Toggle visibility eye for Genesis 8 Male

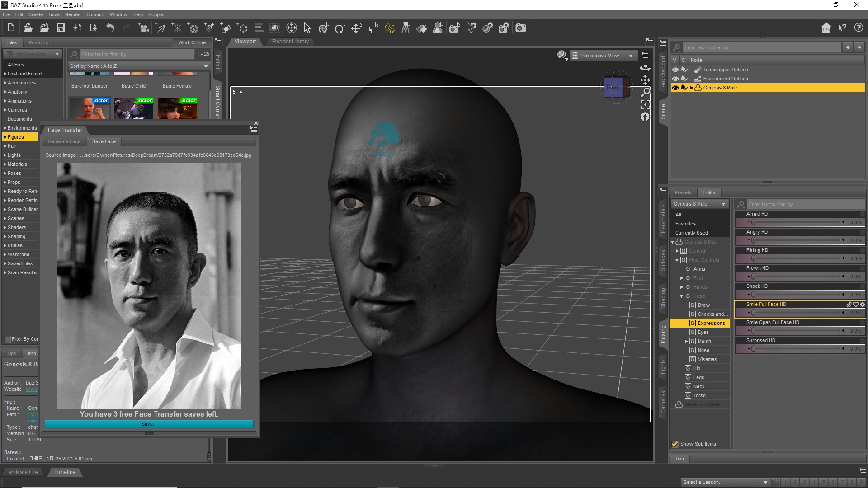[x=675, y=88]
